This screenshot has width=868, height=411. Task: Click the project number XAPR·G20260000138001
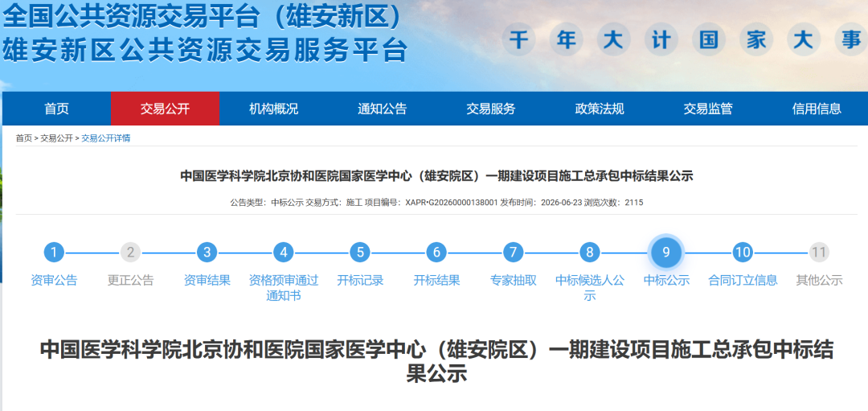451,203
